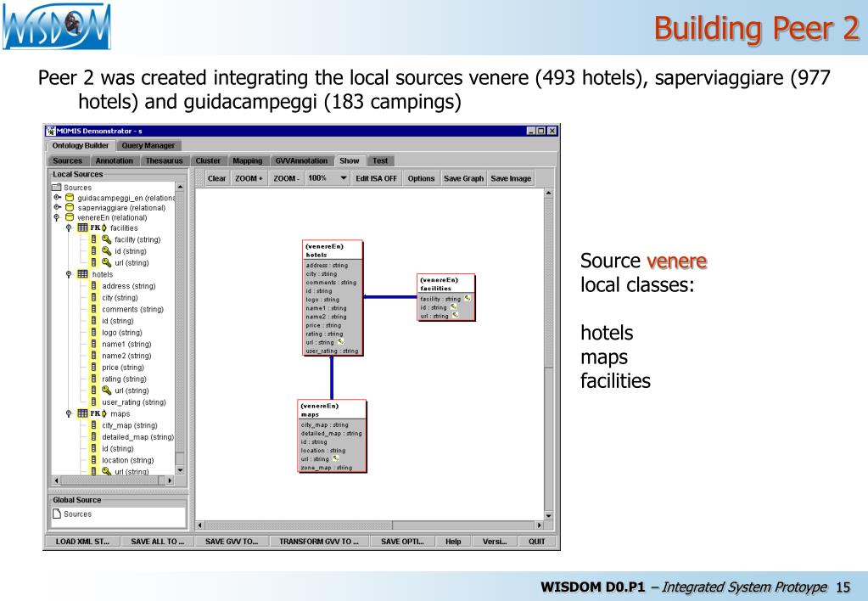This screenshot has height=601, width=868.
Task: Click the Sources root icon in Local Sources
Action: click(x=57, y=188)
